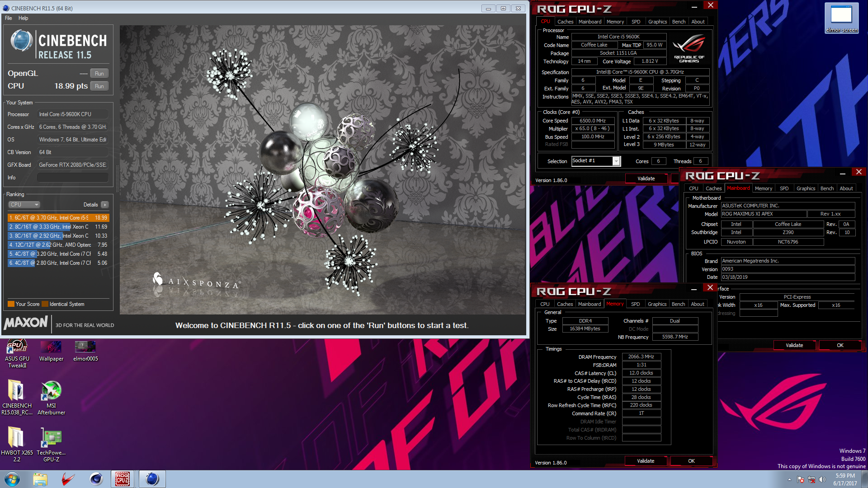868x488 pixels.
Task: Open HWBOT X265 2.2 folder
Action: click(x=17, y=445)
